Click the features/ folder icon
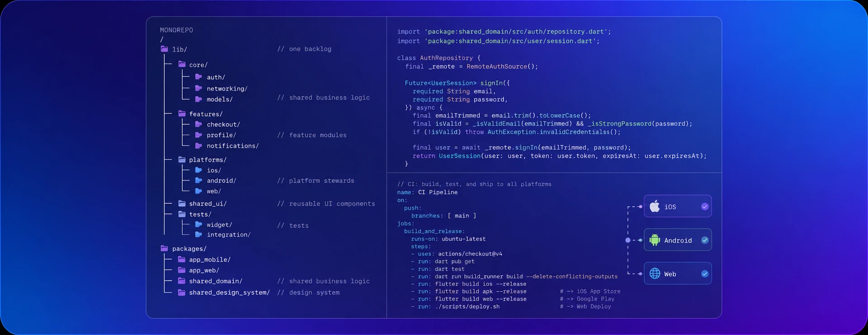Image resolution: width=868 pixels, height=335 pixels. coord(182,113)
